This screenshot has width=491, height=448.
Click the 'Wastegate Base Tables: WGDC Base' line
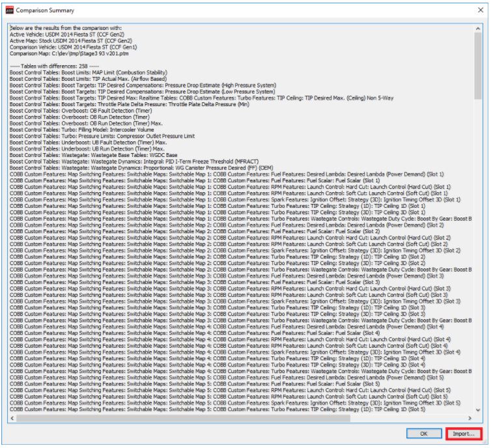(93, 155)
